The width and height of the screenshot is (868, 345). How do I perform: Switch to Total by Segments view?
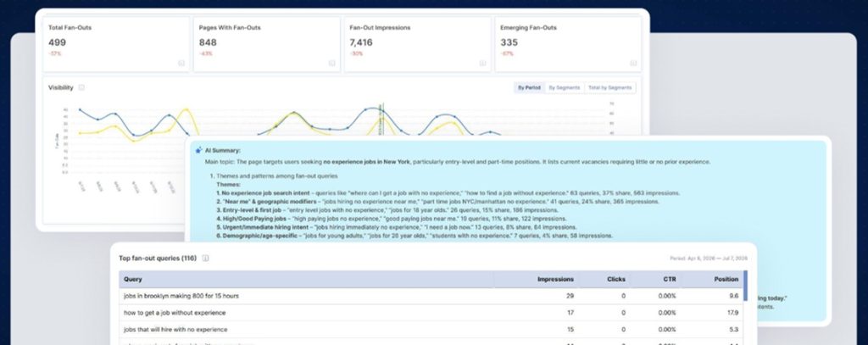pyautogui.click(x=610, y=87)
